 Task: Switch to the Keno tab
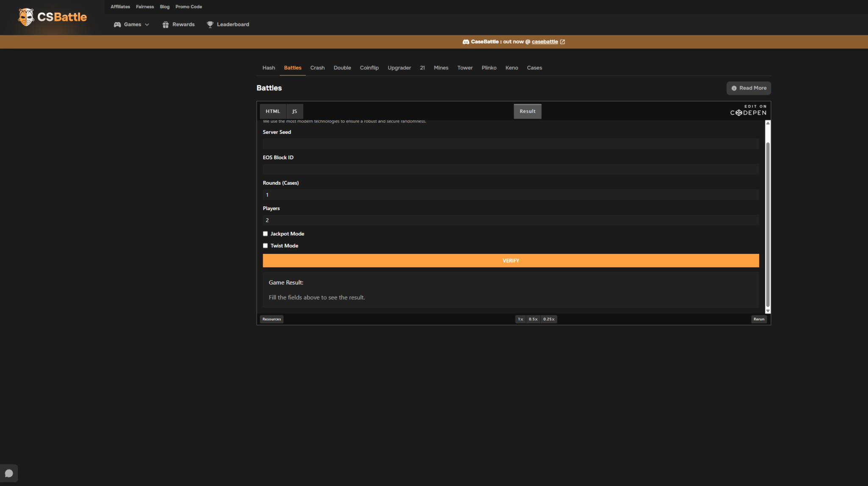(x=512, y=68)
